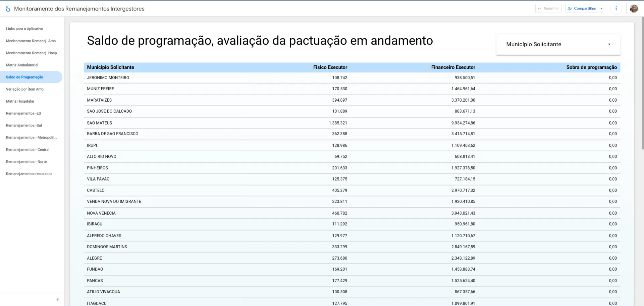Select Matriz Ambulatorial in sidebar
This screenshot has width=644, height=306.
pos(22,65)
